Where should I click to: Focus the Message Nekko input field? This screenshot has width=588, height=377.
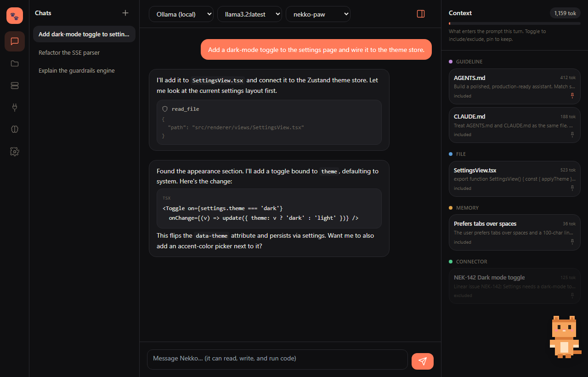277,360
